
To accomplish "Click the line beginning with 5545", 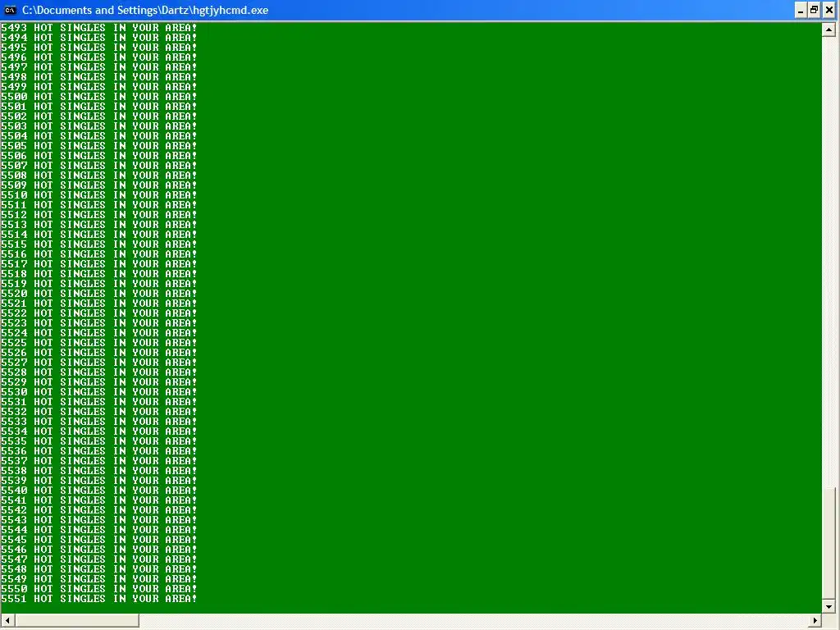I will coord(98,540).
